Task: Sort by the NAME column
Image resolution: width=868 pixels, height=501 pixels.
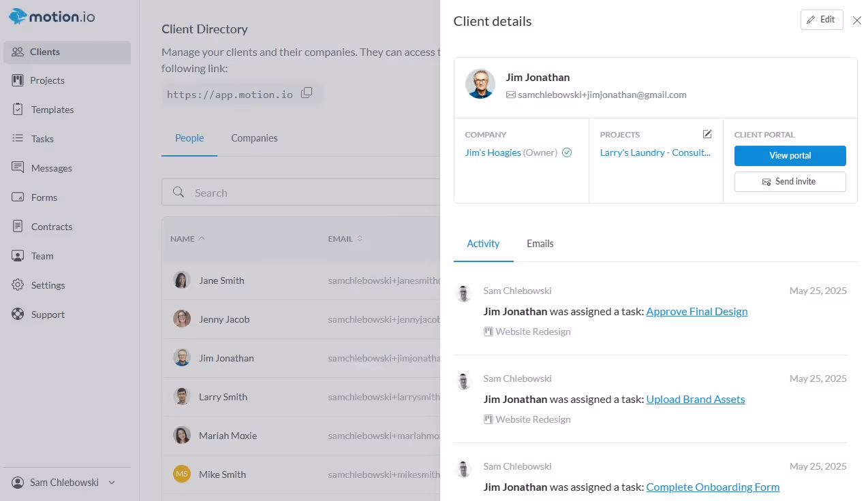Action: click(187, 239)
